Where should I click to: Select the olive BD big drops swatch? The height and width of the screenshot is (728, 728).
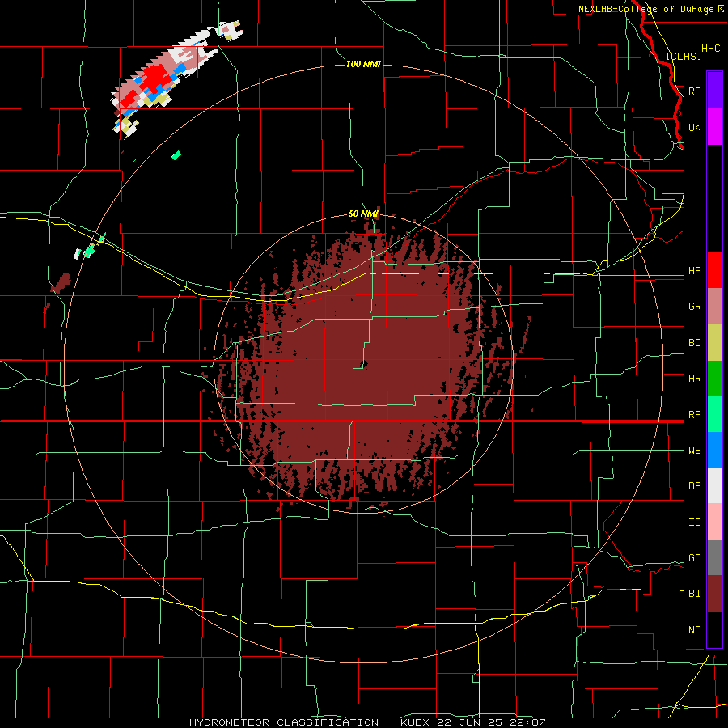pos(714,343)
